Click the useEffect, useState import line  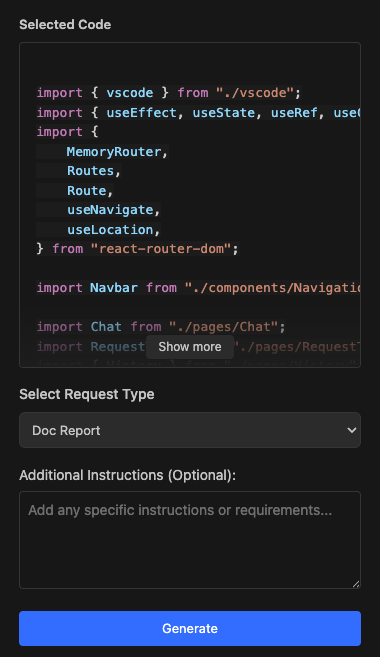(198, 113)
